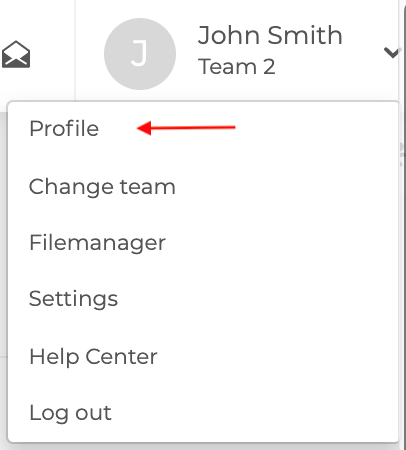This screenshot has height=450, width=406.
Task: Select Change team from the menu
Action: coord(102,186)
